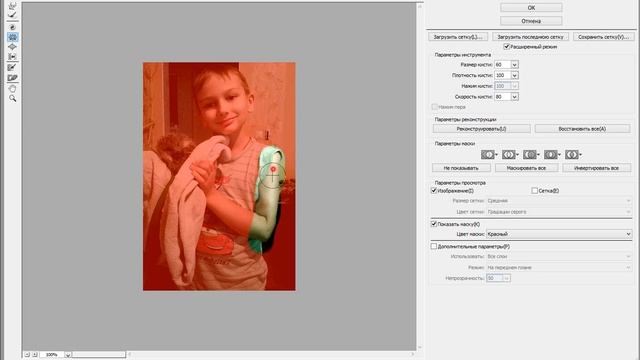
Task: Click the zoom out minus button
Action: point(27,354)
